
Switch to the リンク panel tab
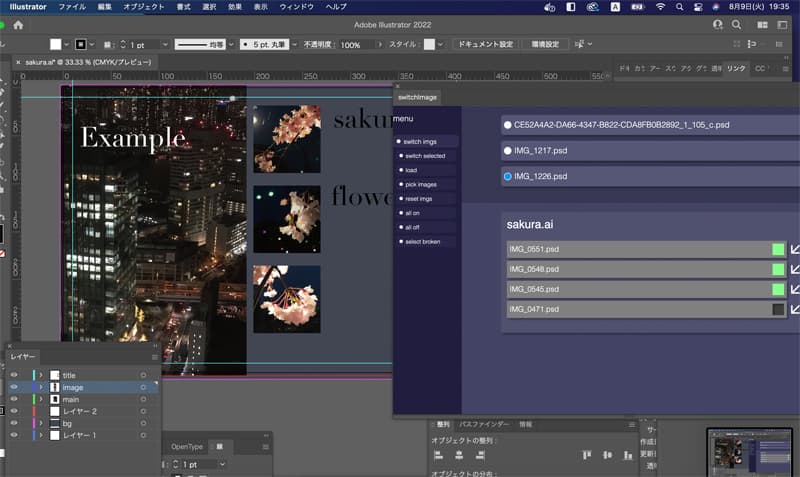coord(736,68)
